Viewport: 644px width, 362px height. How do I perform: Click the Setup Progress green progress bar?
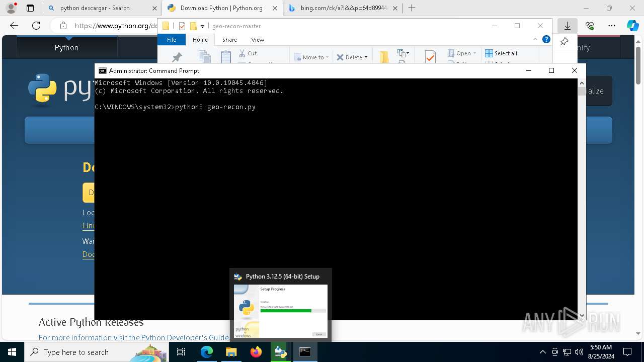point(293,311)
